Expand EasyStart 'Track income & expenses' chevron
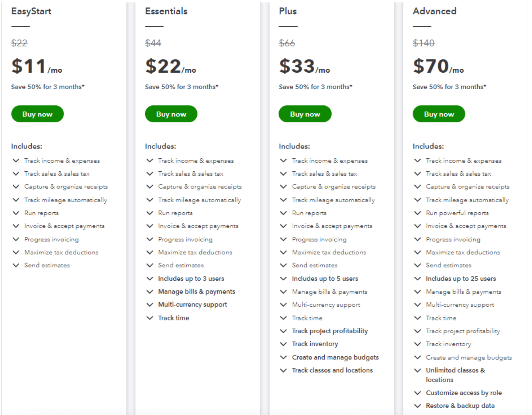 click(x=16, y=160)
